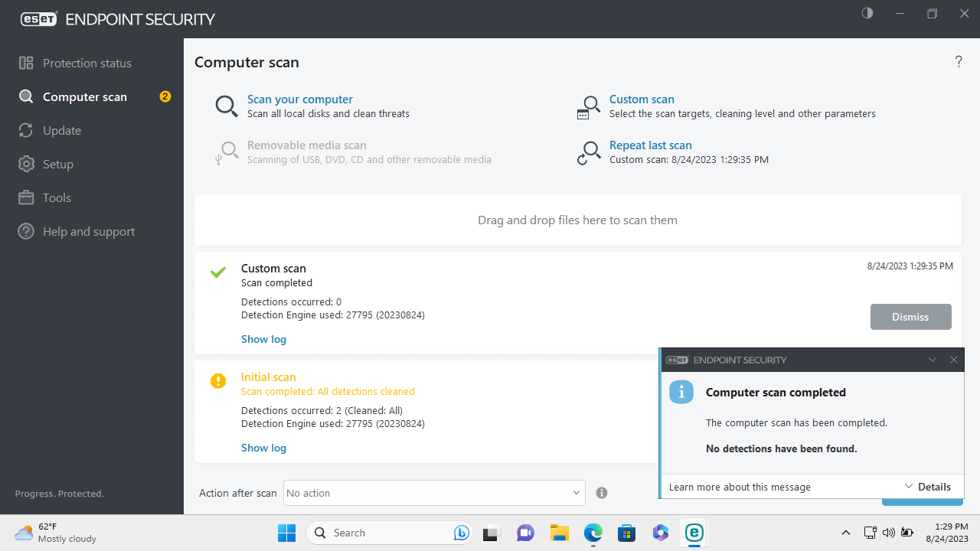Image resolution: width=980 pixels, height=551 pixels.
Task: Start Scan your computer
Action: coord(300,99)
